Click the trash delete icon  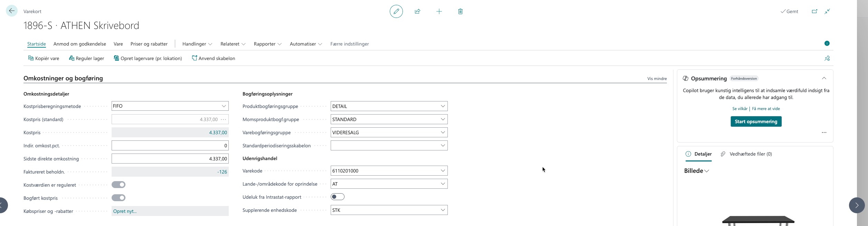click(x=460, y=11)
